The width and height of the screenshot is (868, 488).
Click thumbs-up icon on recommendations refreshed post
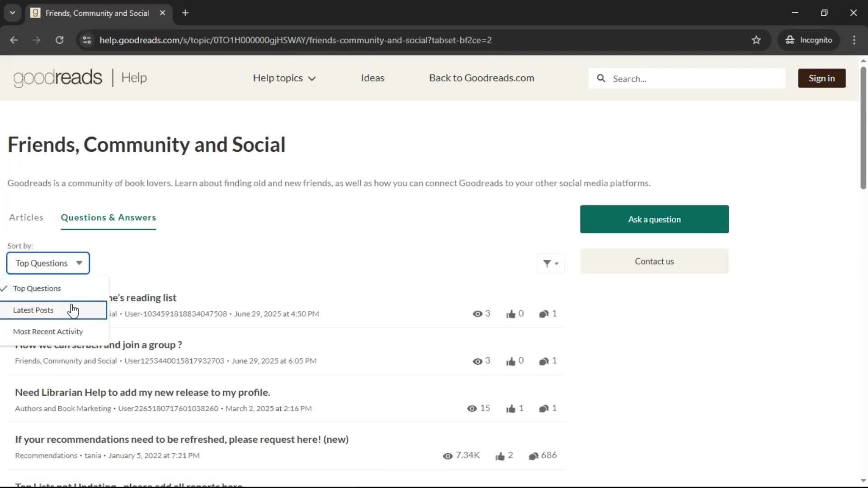pos(500,456)
